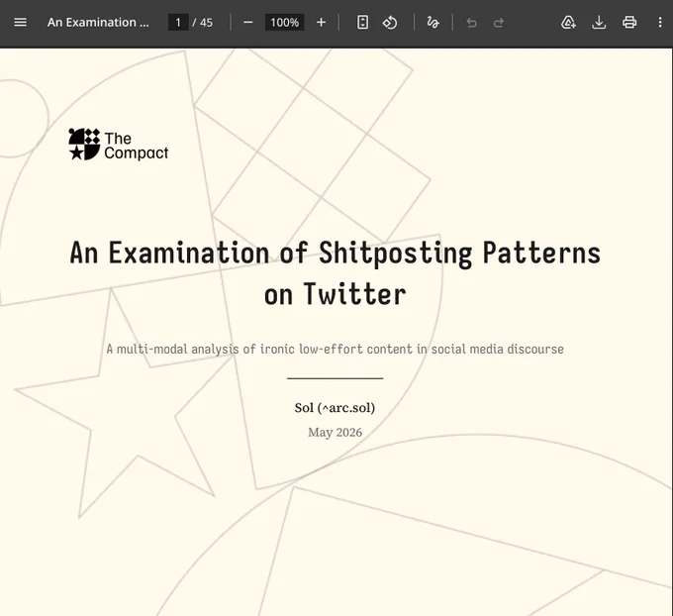Image resolution: width=673 pixels, height=616 pixels.
Task: Click the undo arrow
Action: (x=471, y=23)
